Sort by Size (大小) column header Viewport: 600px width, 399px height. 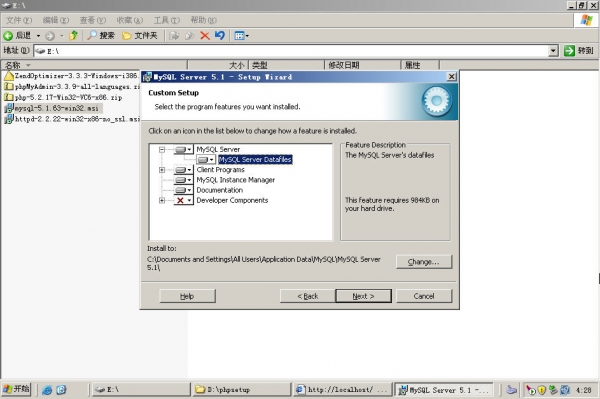coord(218,65)
